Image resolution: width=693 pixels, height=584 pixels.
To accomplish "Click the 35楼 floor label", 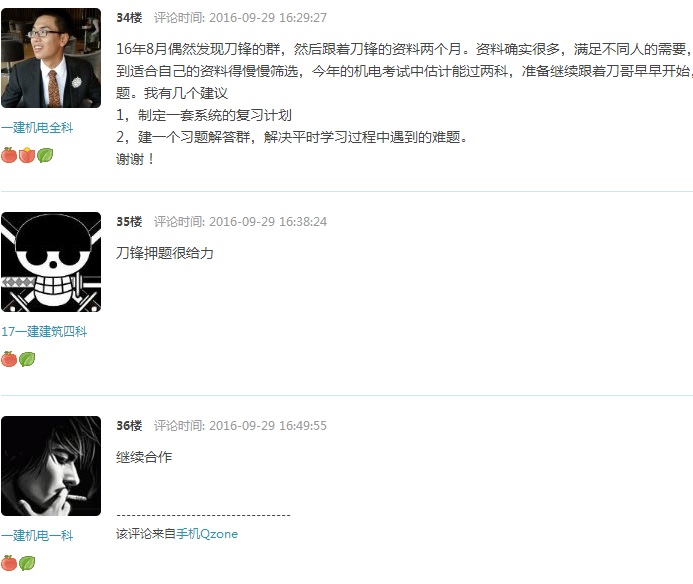I will click(129, 221).
